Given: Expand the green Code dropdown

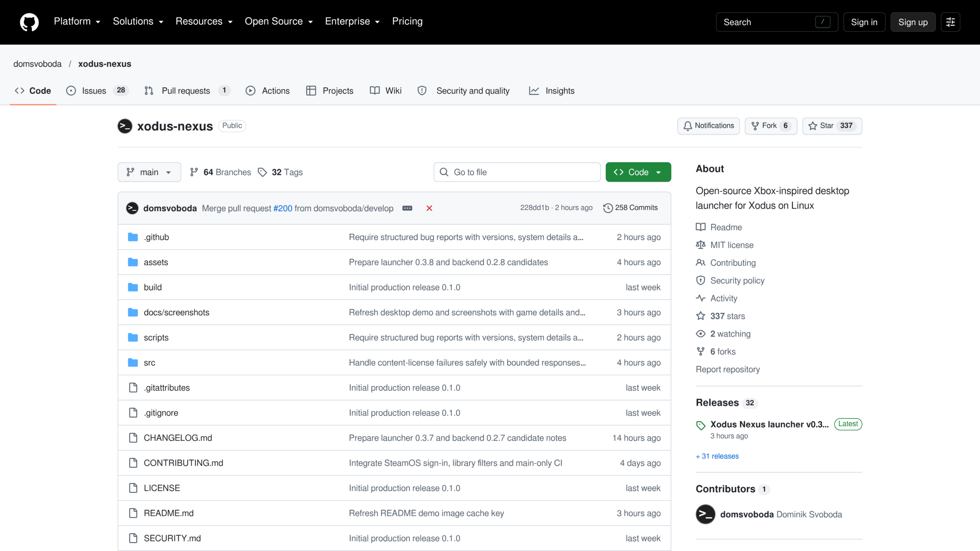Looking at the screenshot, I should 638,172.
